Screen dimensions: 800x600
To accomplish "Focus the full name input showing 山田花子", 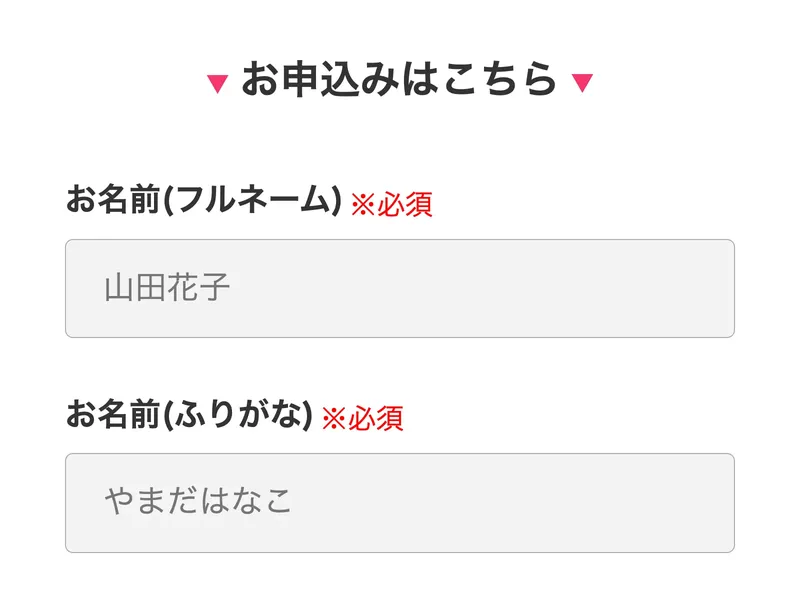I will (x=400, y=287).
